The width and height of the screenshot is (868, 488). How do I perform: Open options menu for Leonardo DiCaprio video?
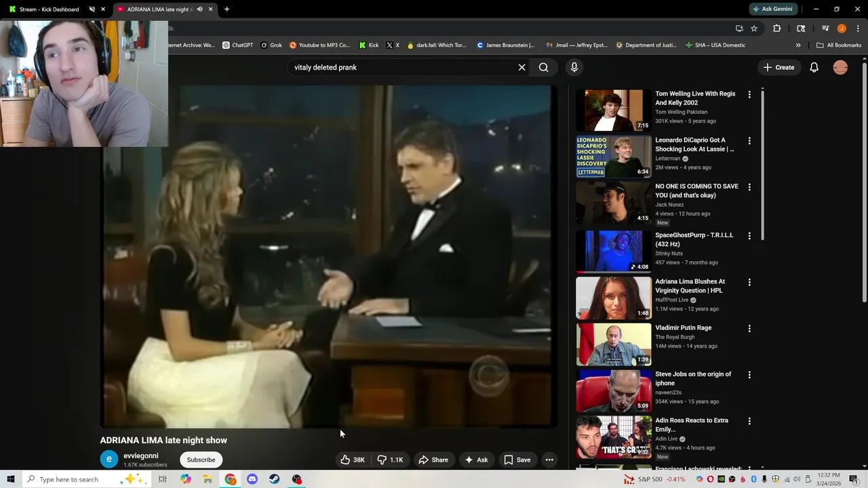point(749,140)
